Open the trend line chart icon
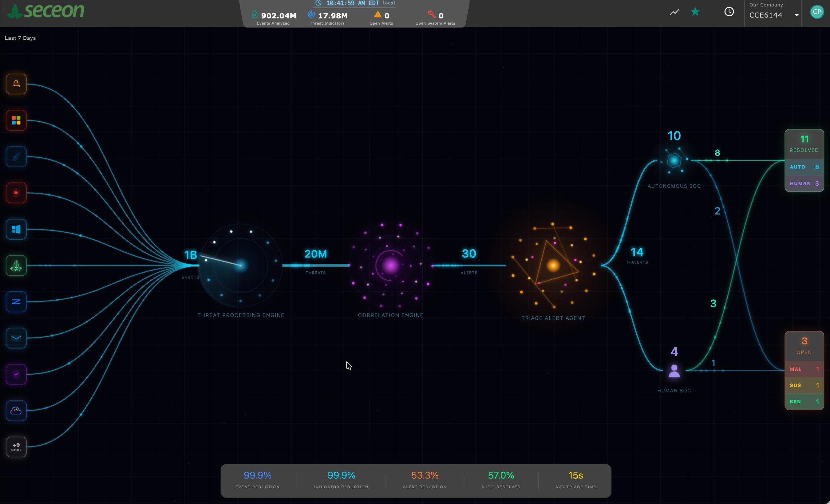Viewport: 830px width, 504px height. click(x=674, y=12)
